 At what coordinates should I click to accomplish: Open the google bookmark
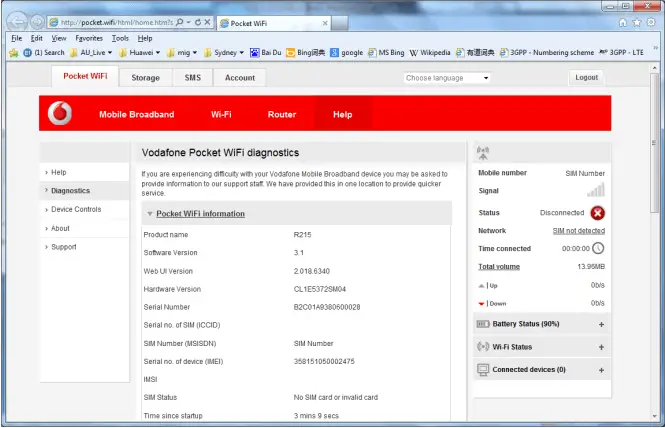(x=346, y=53)
